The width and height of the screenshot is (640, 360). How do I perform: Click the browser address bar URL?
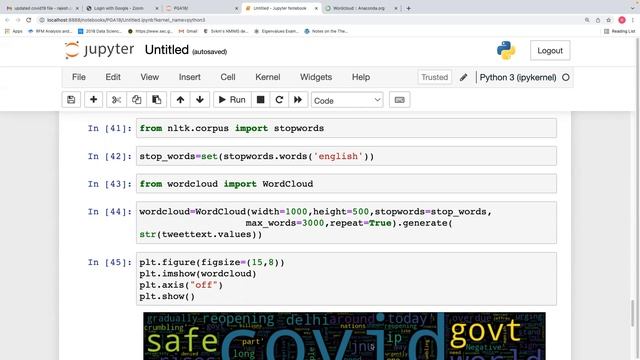click(x=126, y=20)
